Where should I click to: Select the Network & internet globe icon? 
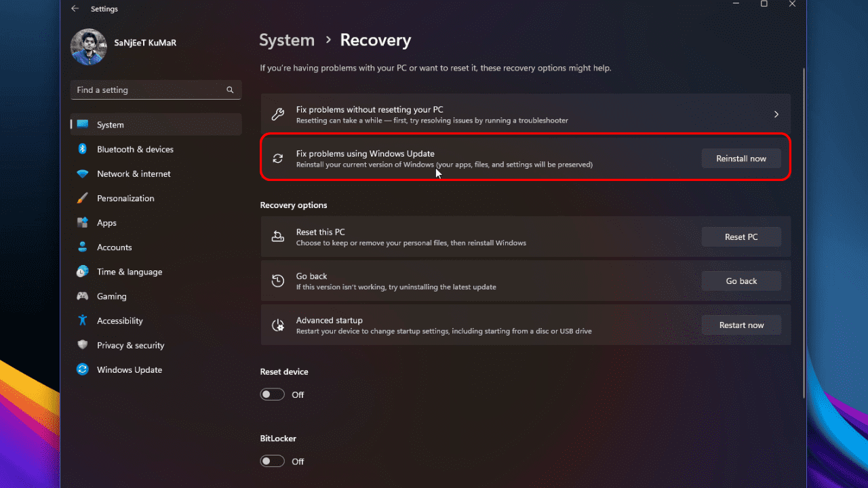click(x=82, y=174)
